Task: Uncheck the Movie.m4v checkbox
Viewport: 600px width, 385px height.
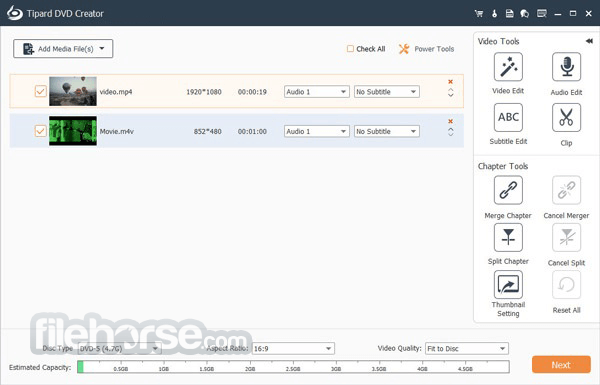Action: point(40,131)
